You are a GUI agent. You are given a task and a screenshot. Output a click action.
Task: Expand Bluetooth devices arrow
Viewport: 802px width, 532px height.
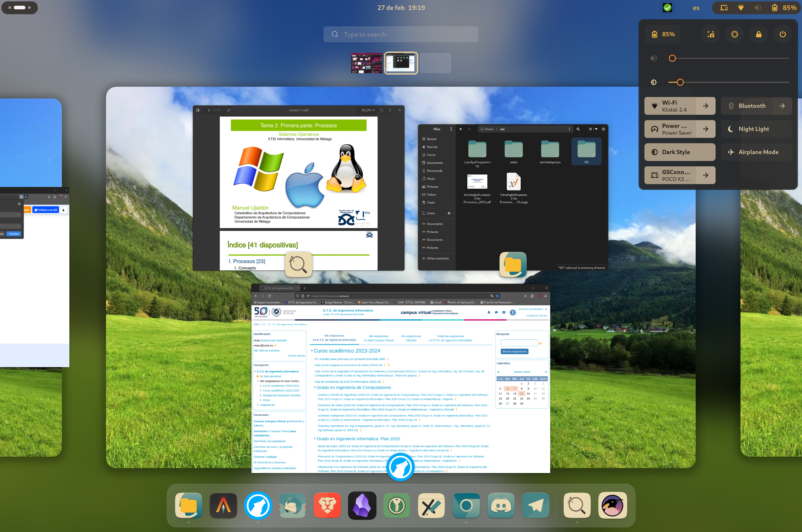[782, 106]
